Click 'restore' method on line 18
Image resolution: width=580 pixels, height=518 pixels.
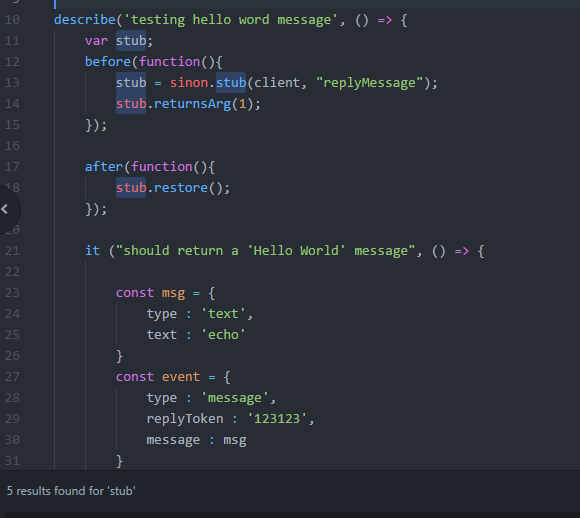(x=181, y=188)
